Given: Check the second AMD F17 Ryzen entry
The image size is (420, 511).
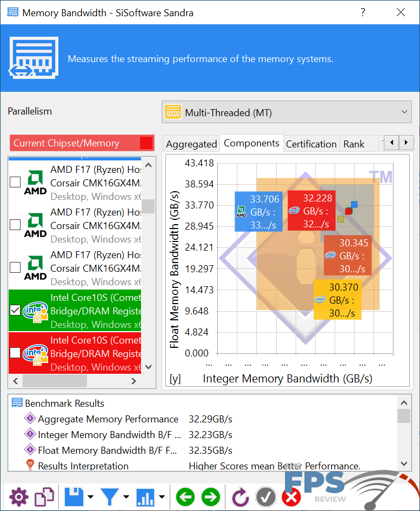Looking at the screenshot, I should pos(15,225).
